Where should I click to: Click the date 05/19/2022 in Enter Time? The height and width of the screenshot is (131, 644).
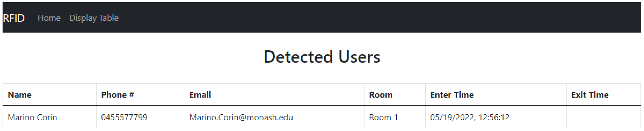click(452, 117)
